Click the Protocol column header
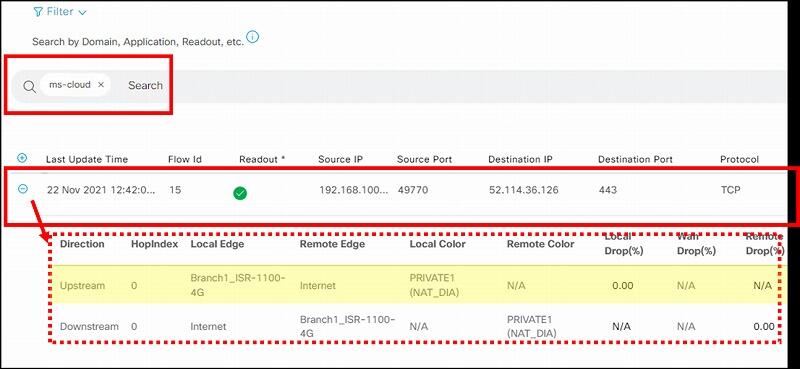800x369 pixels. (x=739, y=159)
